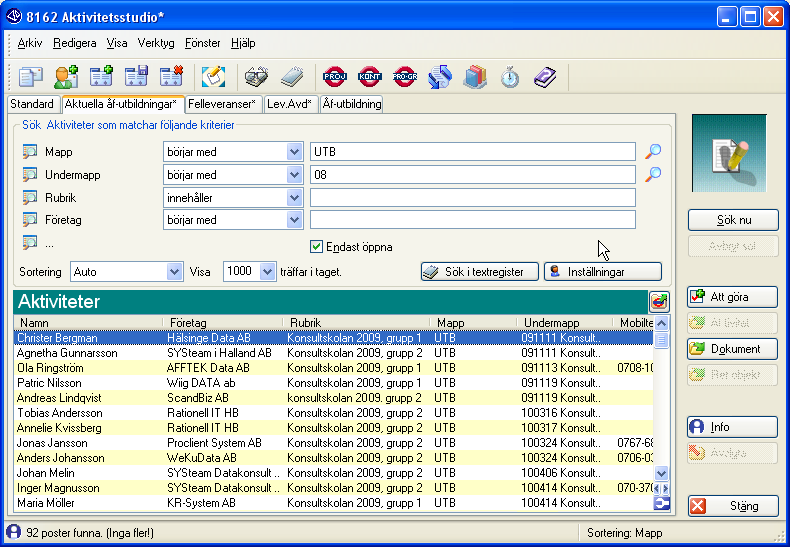Viewport: 790px width, 547px height.
Task: Open the Undermapp condition dropdown
Action: click(x=294, y=175)
